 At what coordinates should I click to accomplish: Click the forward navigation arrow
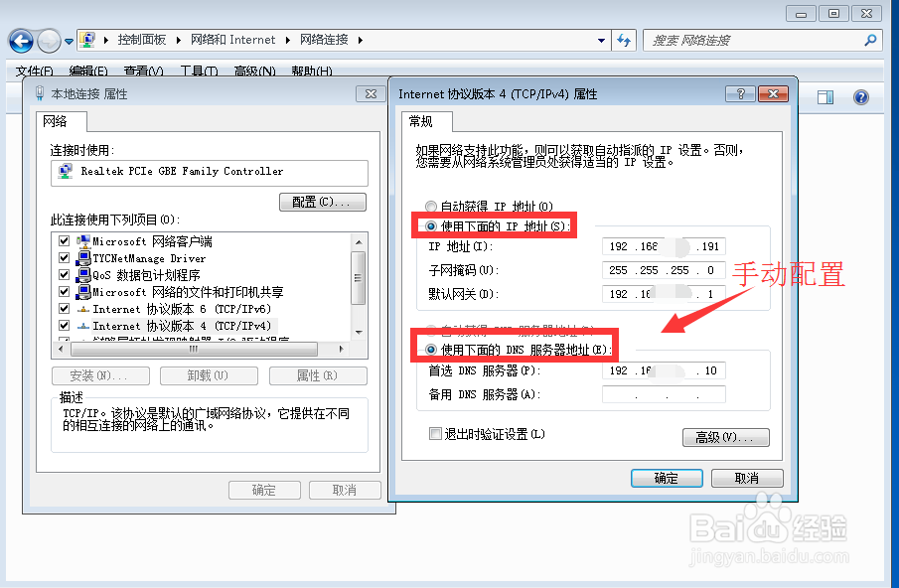tap(47, 40)
